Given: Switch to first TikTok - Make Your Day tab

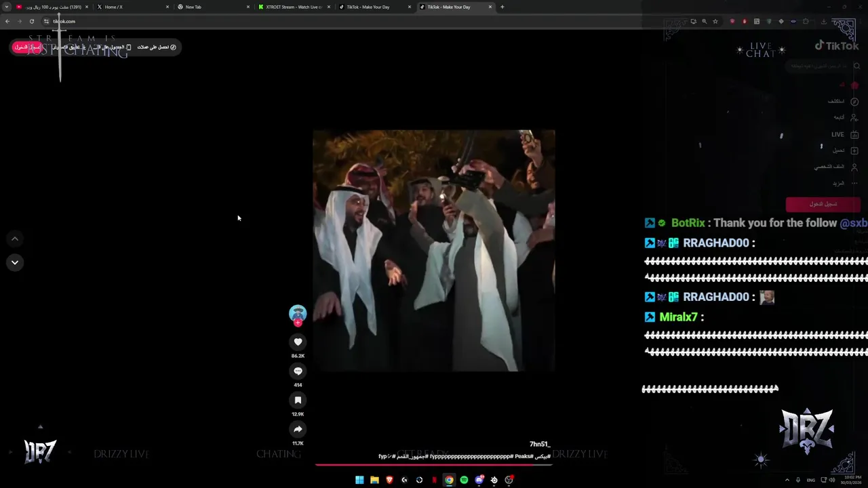Looking at the screenshot, I should [x=375, y=7].
